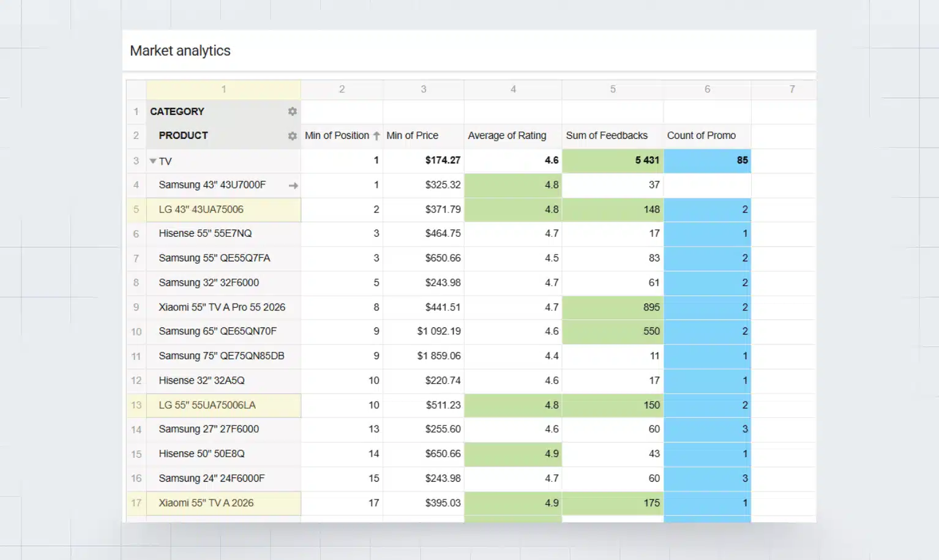The width and height of the screenshot is (939, 560).
Task: Click the Sum of Feedbacks header
Action: [606, 135]
